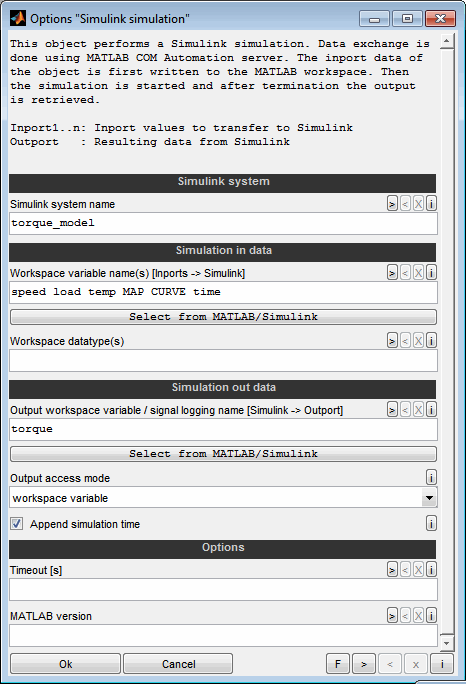Select from MATLAB/Simulink for simulation out data
The image size is (466, 684).
223,454
